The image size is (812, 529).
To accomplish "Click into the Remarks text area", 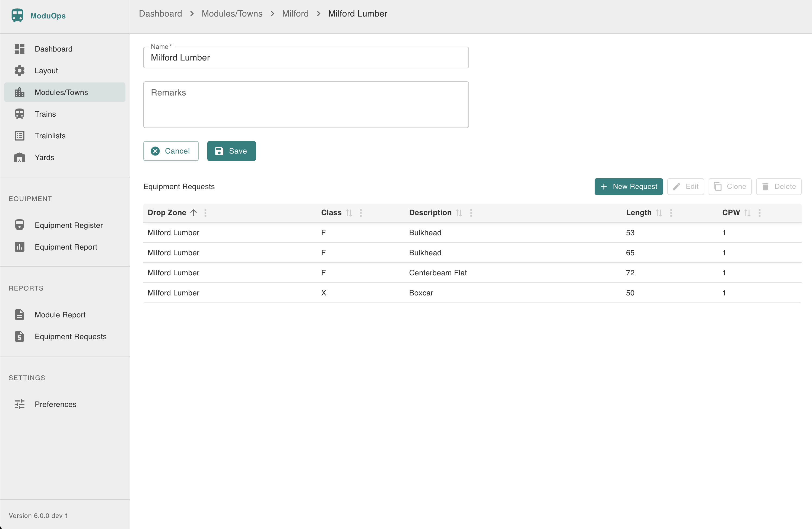I will point(306,105).
